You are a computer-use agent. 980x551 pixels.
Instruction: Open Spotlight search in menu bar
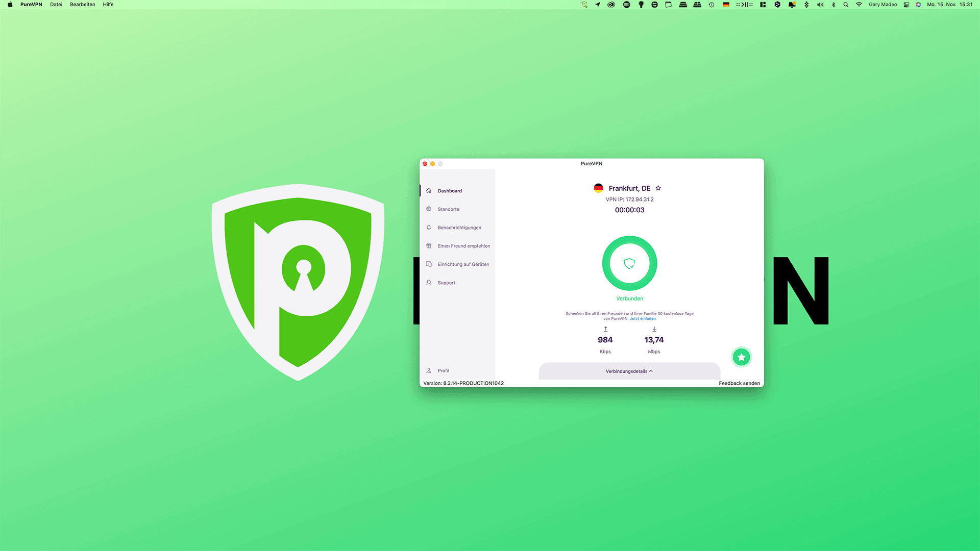tap(846, 5)
